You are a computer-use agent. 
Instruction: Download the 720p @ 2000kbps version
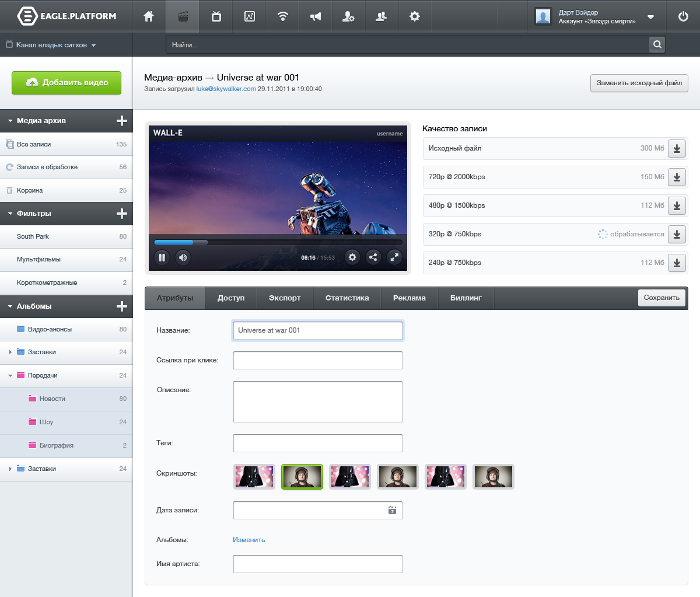point(677,177)
